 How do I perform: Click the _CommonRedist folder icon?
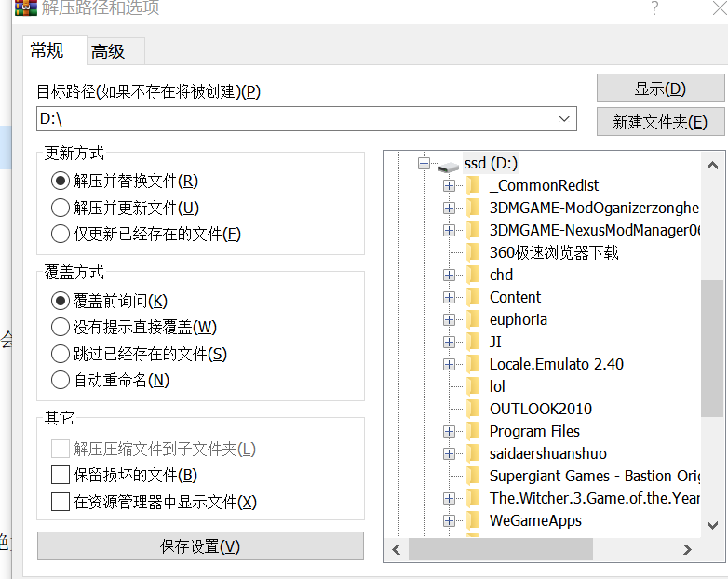(x=473, y=186)
